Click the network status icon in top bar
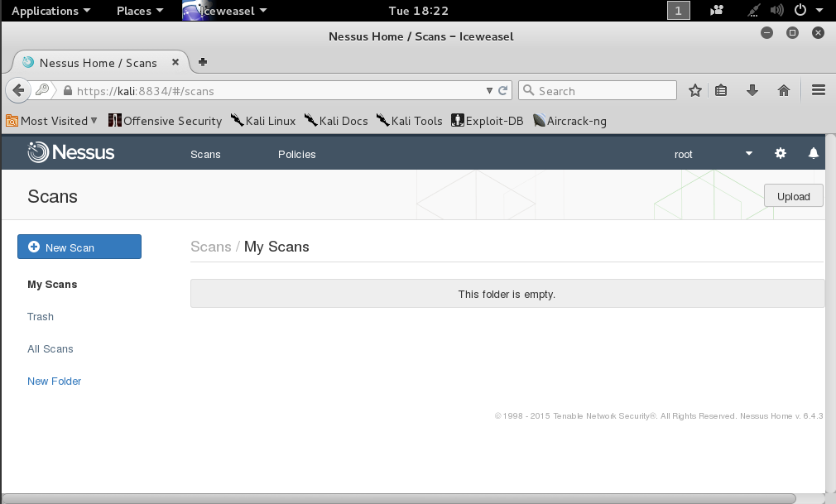836x504 pixels. tap(753, 10)
